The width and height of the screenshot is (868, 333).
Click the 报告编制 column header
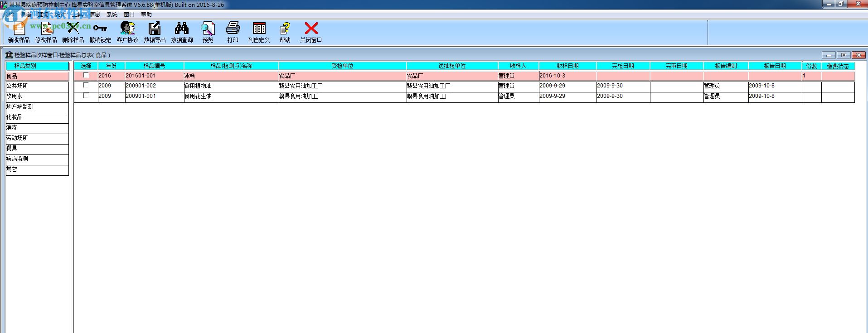click(726, 66)
